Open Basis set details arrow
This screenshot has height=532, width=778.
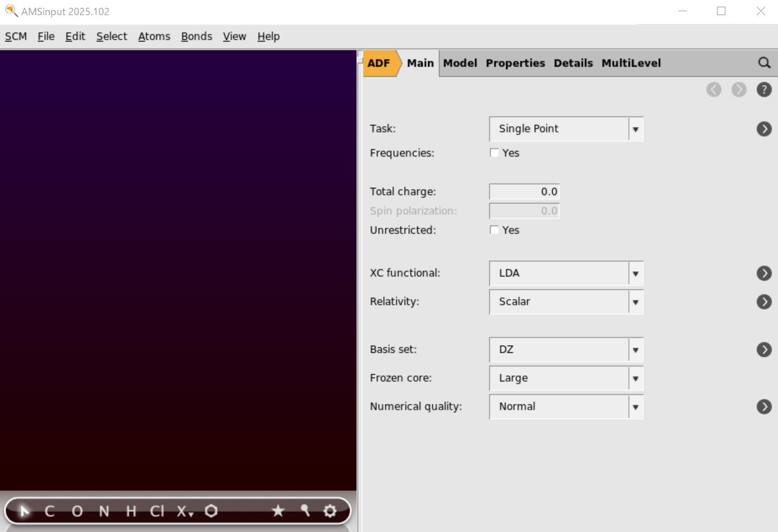[x=764, y=350]
